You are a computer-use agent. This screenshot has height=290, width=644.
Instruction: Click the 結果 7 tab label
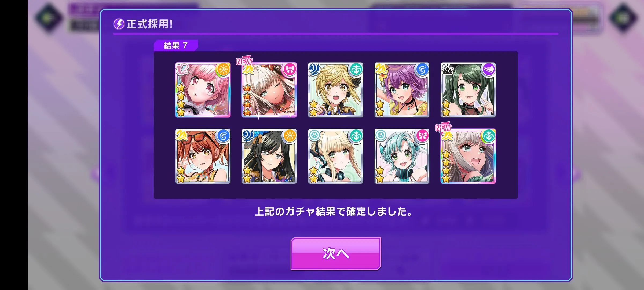pos(176,45)
